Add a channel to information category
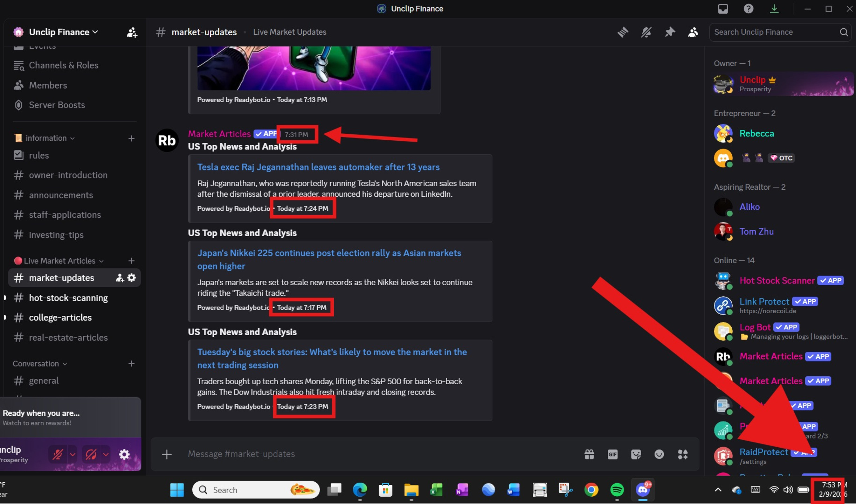 [131, 138]
